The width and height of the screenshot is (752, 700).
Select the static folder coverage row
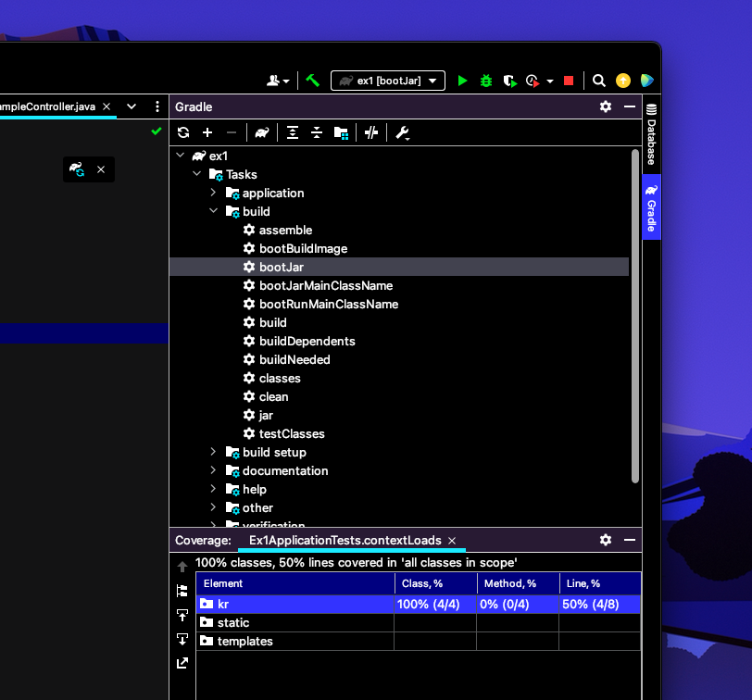[419, 623]
